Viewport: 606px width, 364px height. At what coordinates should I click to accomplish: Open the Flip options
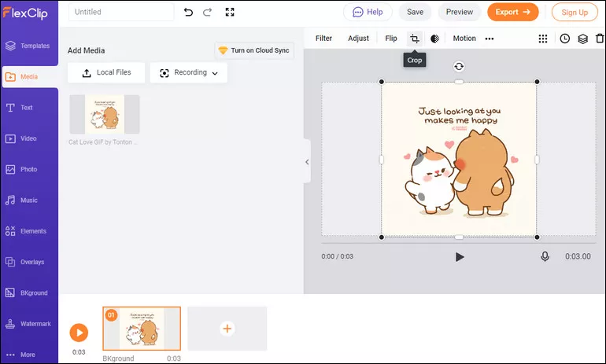point(391,39)
